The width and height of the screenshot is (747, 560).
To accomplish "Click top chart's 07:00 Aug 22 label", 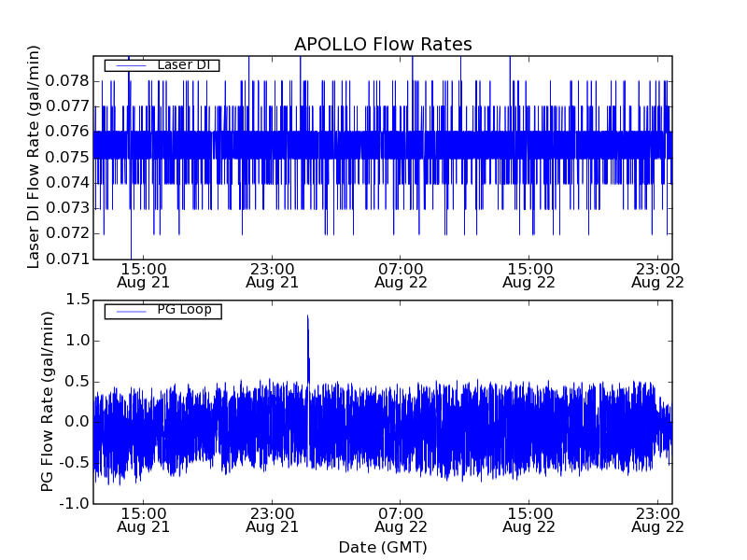I will [x=401, y=275].
